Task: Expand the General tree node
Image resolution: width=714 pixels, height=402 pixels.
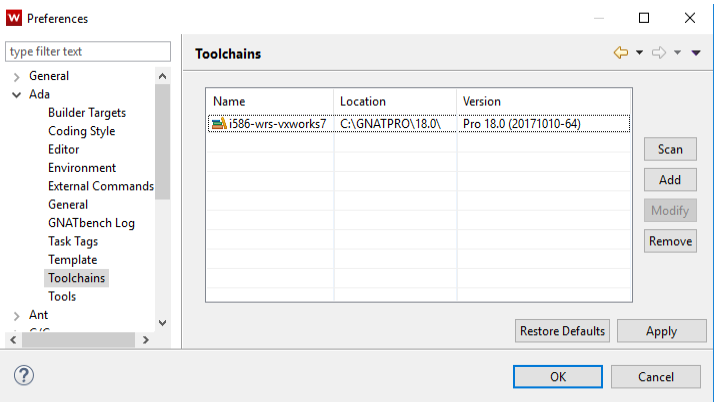Action: point(17,76)
